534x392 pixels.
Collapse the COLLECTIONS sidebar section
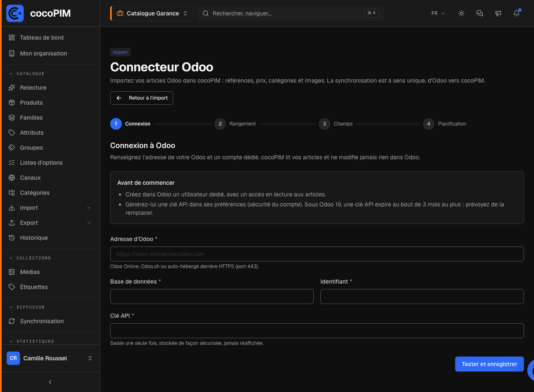[x=30, y=258]
